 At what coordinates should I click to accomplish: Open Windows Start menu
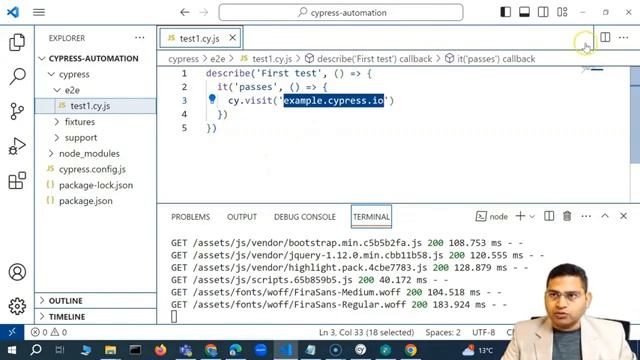(12, 350)
